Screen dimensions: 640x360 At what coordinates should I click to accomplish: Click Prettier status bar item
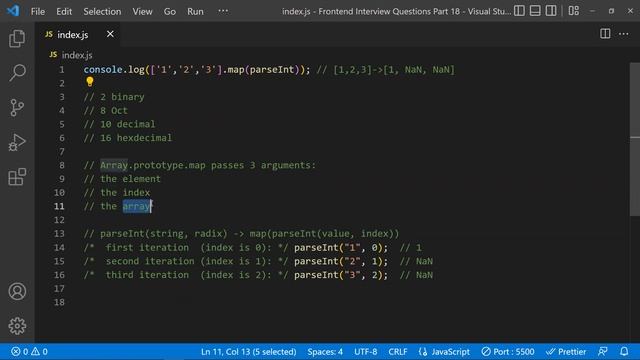coord(566,351)
